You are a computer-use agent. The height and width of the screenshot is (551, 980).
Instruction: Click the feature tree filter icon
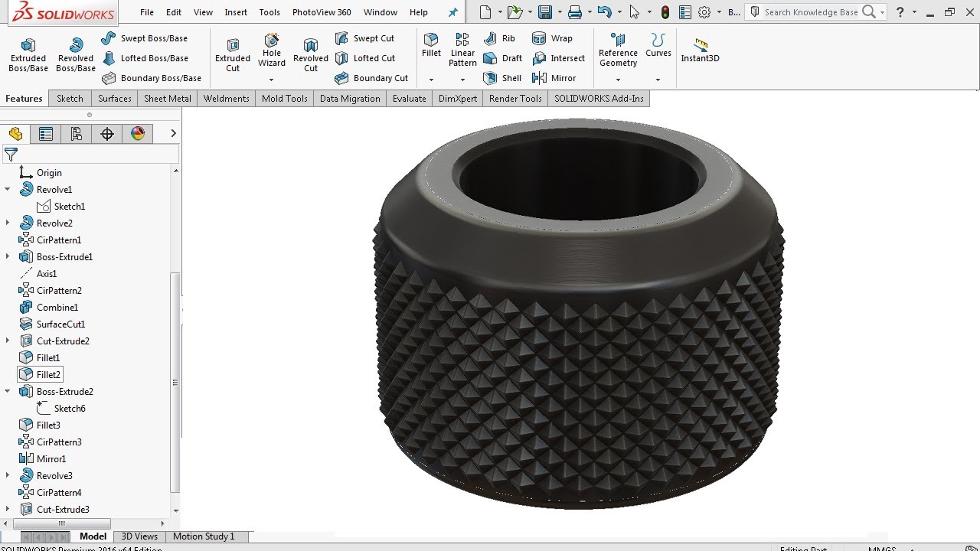click(x=11, y=155)
